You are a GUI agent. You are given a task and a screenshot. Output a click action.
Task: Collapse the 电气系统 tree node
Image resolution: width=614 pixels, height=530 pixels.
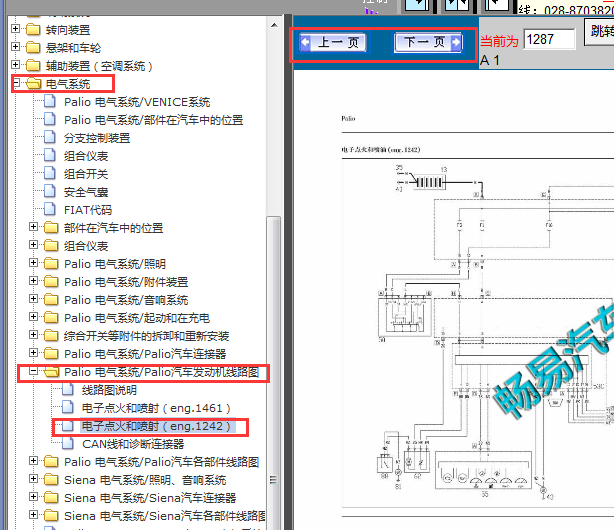coord(15,83)
